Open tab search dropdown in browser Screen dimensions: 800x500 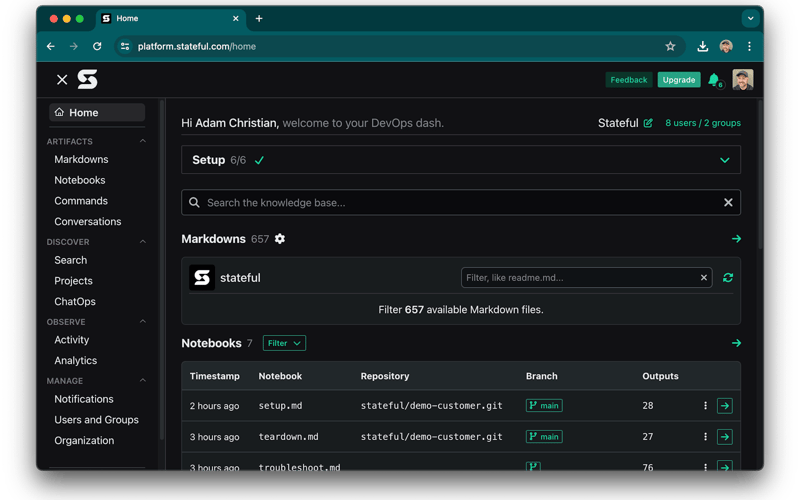coord(750,18)
